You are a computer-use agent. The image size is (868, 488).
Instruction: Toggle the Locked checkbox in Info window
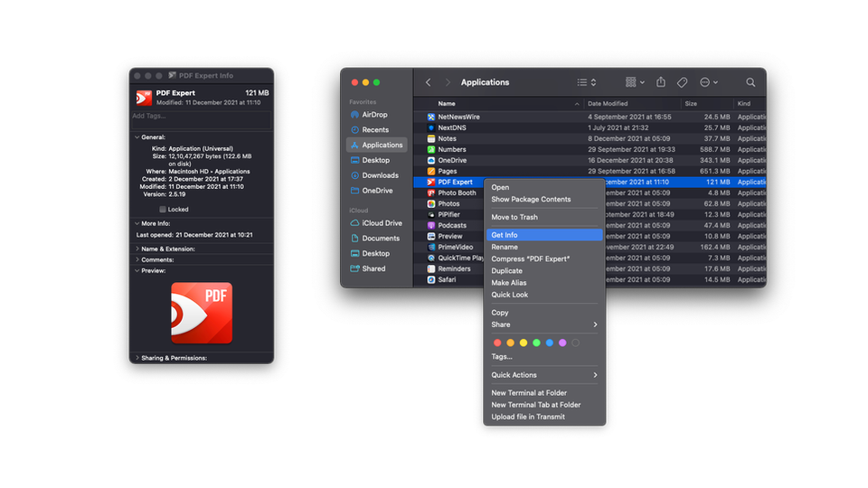[x=163, y=210]
